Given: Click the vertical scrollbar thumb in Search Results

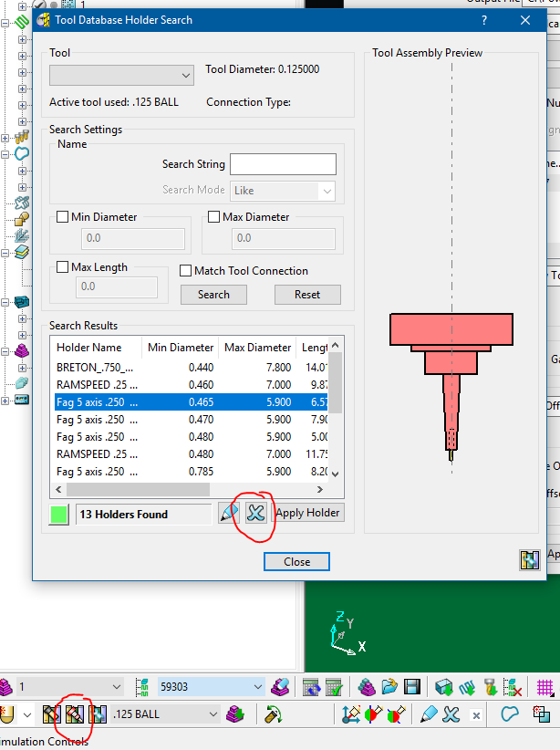Looking at the screenshot, I should point(336,382).
